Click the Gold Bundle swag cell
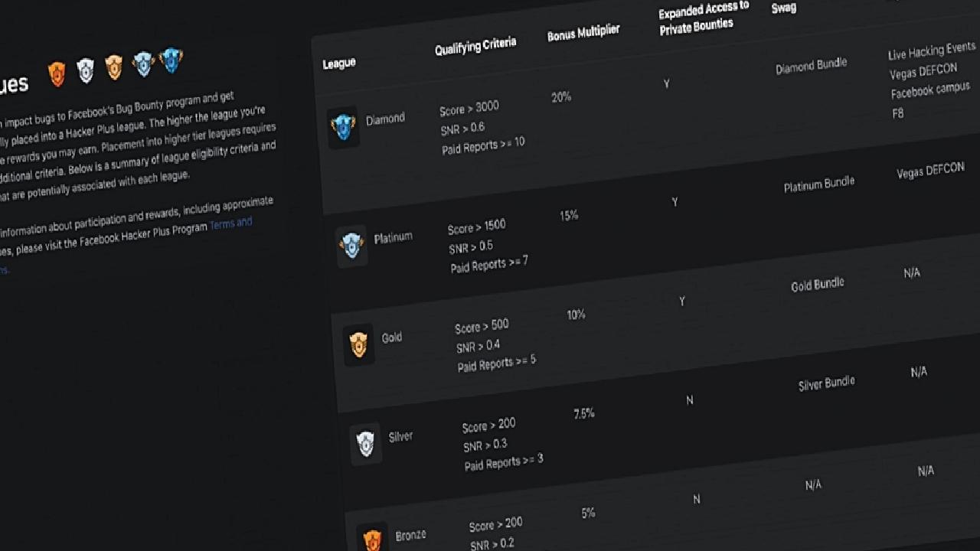This screenshot has width=980, height=551. pyautogui.click(x=818, y=285)
